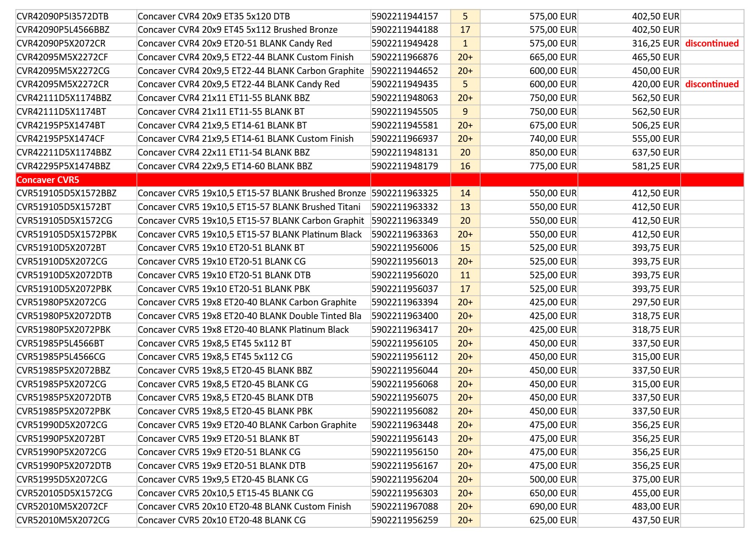Click discounted price 297,50 EUR

pos(655,302)
